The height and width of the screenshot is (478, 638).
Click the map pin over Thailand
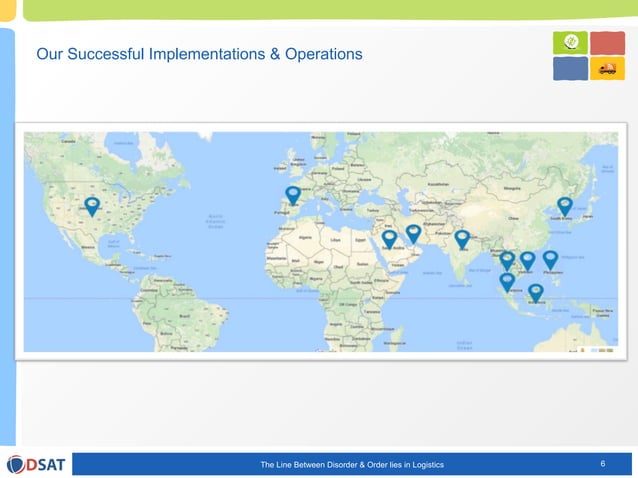[507, 261]
